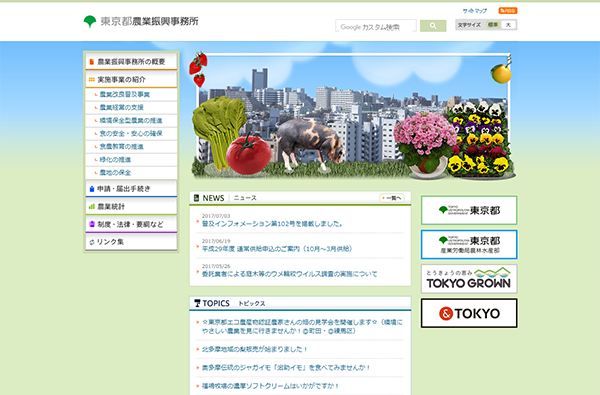
Task: Open 制度・法律・要綱など menu item
Action: point(131,224)
